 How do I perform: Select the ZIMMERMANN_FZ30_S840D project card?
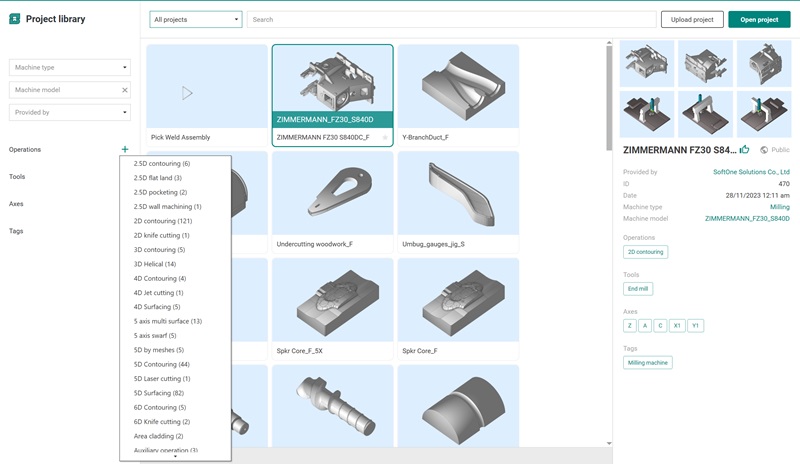tap(333, 95)
